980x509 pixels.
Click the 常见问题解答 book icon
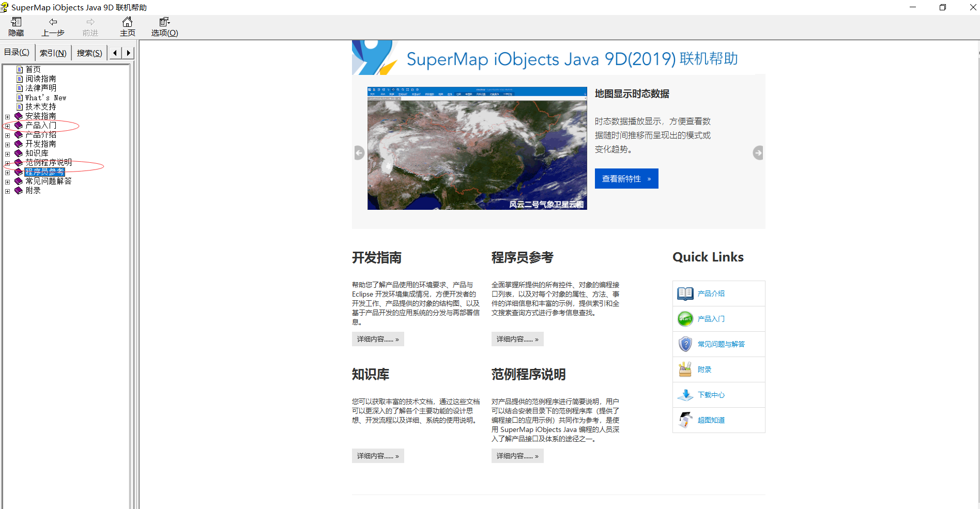click(19, 181)
